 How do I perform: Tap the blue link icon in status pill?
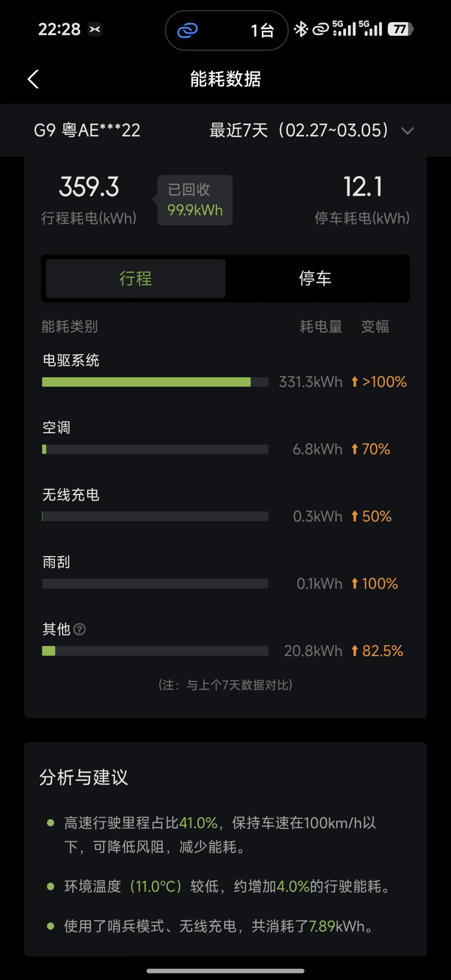click(x=187, y=30)
